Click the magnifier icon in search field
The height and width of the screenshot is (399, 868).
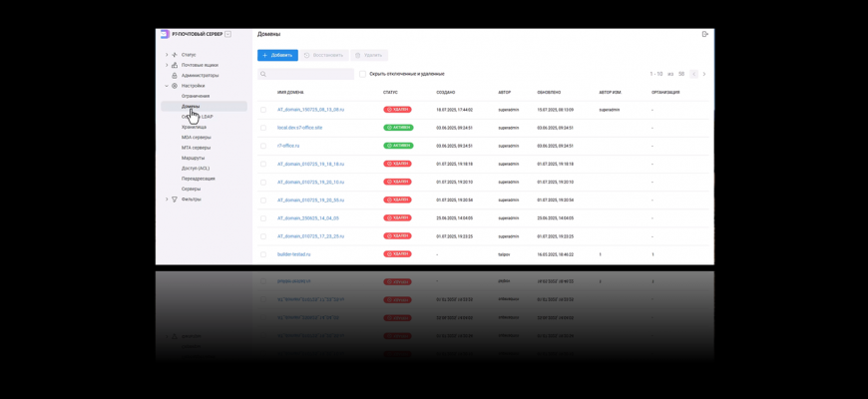(263, 74)
